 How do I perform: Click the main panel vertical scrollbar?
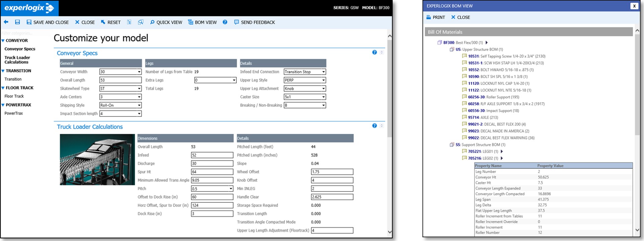(x=390, y=89)
